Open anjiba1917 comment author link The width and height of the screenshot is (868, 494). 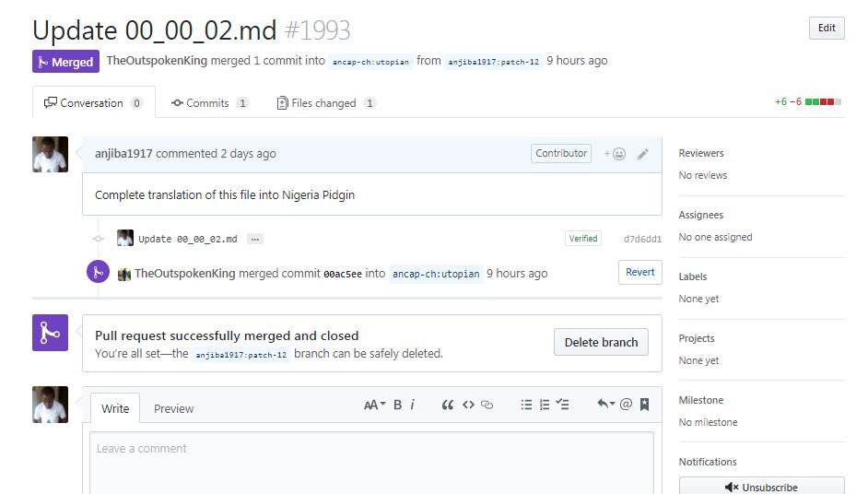(x=123, y=153)
